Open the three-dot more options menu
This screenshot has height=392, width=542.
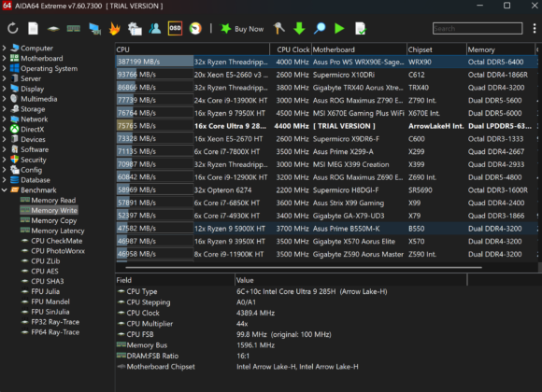pos(535,28)
